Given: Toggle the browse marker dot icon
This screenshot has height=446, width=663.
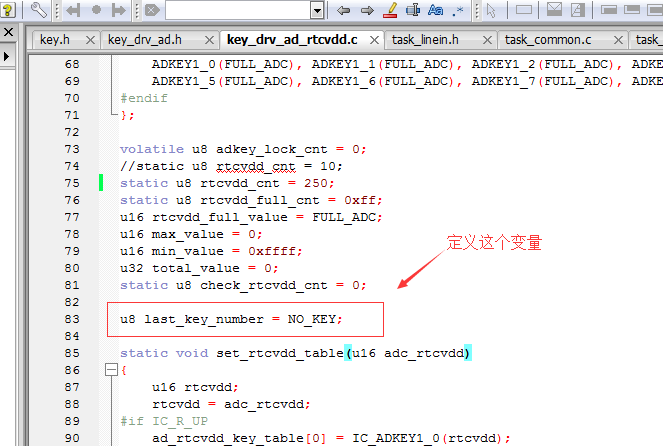Looking at the screenshot, I should pos(96,9).
